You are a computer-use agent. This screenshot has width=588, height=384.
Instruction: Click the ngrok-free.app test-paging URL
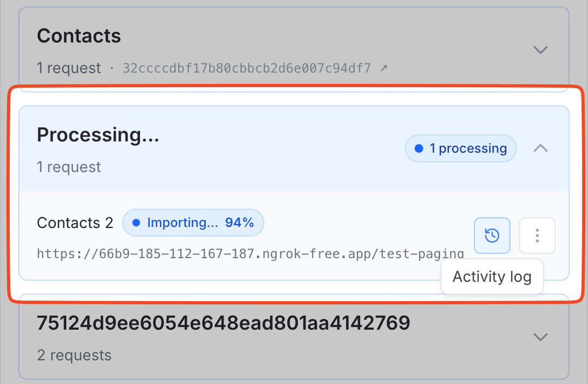(250, 254)
